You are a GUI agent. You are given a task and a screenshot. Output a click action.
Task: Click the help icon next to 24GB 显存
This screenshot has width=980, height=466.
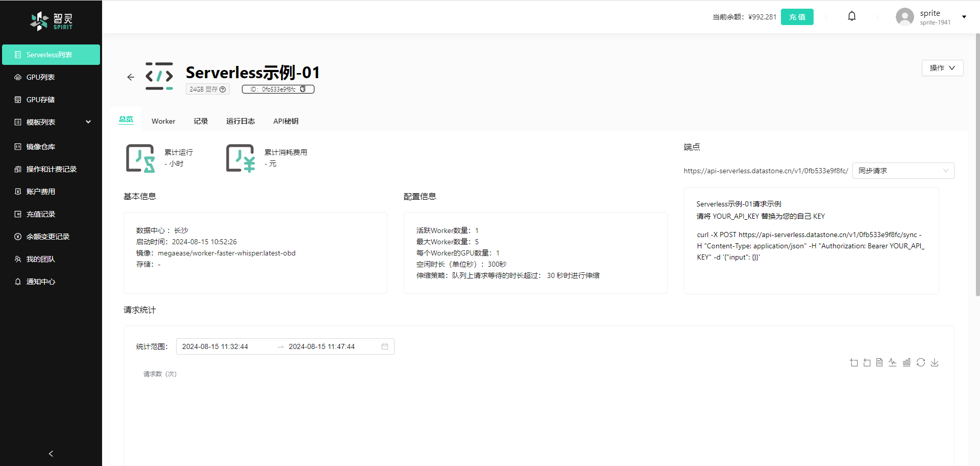click(223, 89)
